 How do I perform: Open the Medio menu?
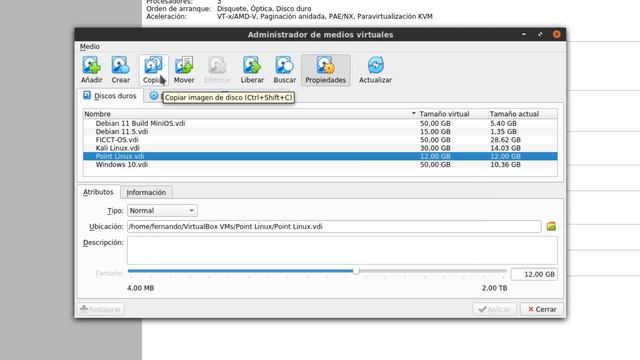point(89,47)
